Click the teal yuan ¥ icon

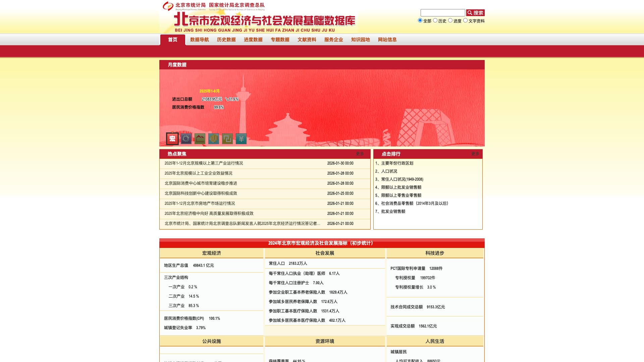click(241, 139)
